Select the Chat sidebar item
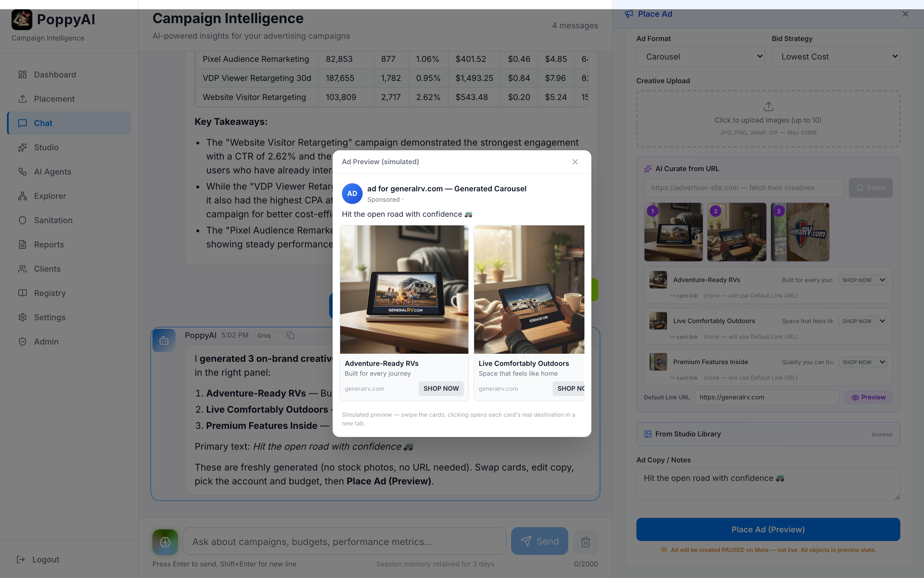The width and height of the screenshot is (924, 578). 69,123
